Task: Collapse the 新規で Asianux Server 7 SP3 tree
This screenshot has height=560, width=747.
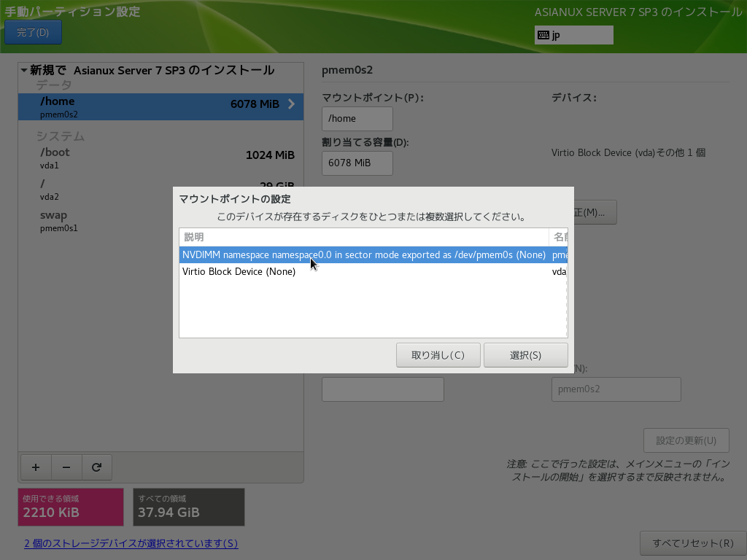Action: click(x=24, y=71)
